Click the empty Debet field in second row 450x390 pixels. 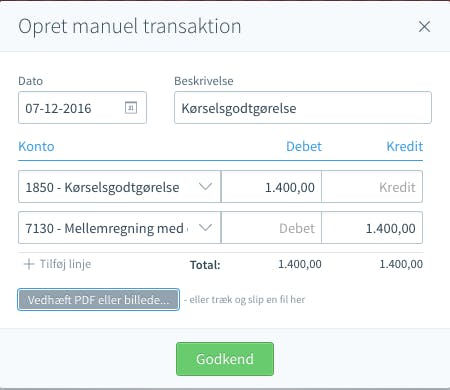click(x=271, y=228)
